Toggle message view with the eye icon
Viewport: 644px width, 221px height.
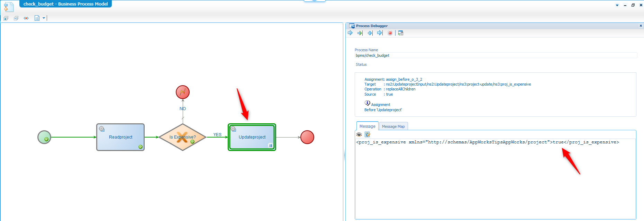[359, 135]
